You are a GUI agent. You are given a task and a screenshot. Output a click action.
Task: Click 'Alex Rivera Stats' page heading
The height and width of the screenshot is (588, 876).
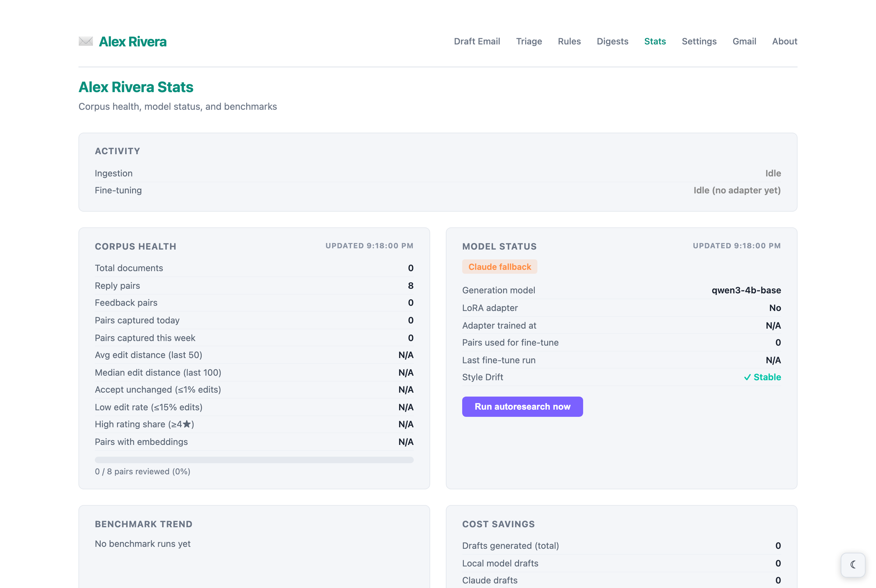[x=136, y=87]
